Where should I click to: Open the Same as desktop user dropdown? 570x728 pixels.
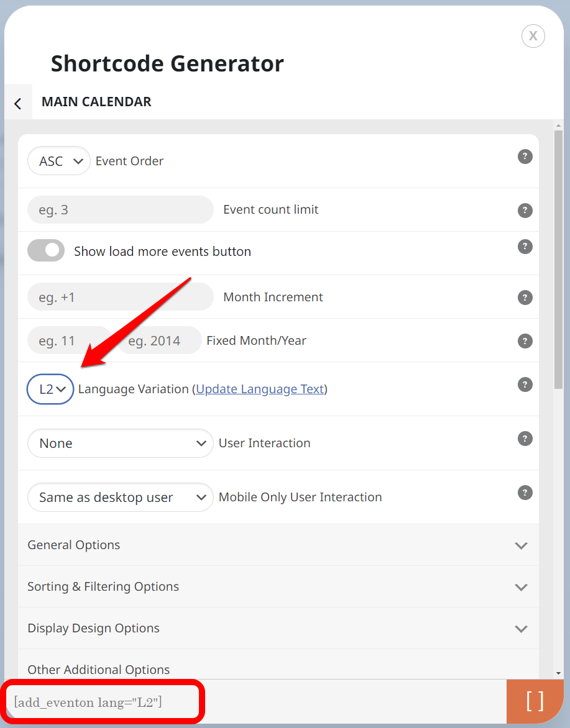[121, 498]
